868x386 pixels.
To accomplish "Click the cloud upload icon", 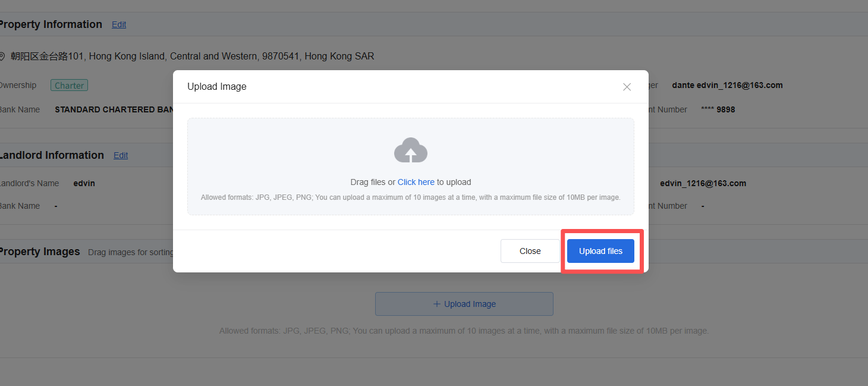I will (410, 150).
